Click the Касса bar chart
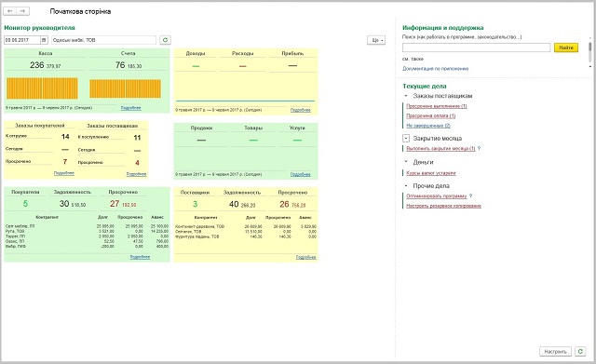596x364 pixels. (42, 88)
